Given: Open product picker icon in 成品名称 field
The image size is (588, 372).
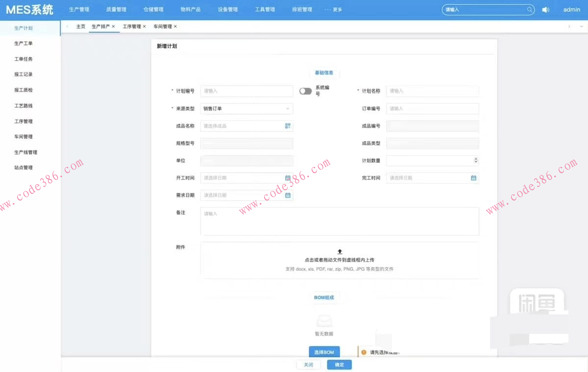Looking at the screenshot, I should pyautogui.click(x=288, y=126).
